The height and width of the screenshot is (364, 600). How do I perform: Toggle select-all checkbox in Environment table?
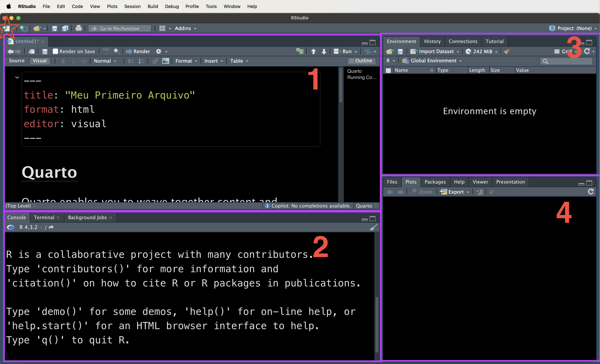[x=388, y=70]
